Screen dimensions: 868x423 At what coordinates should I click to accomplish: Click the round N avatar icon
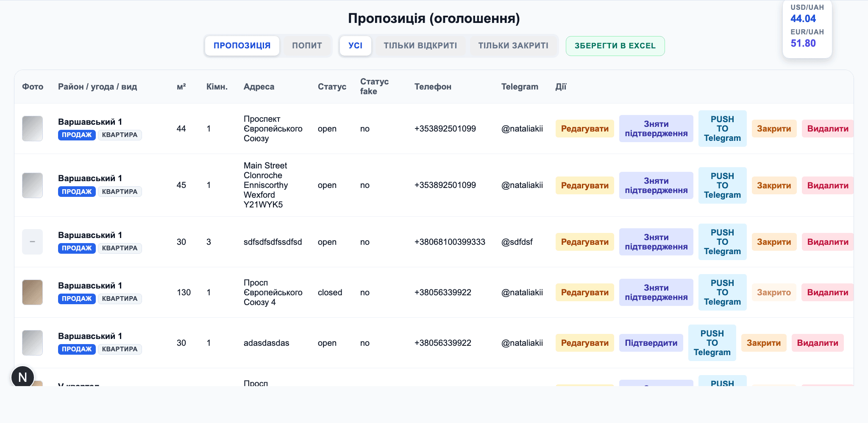[x=22, y=376]
